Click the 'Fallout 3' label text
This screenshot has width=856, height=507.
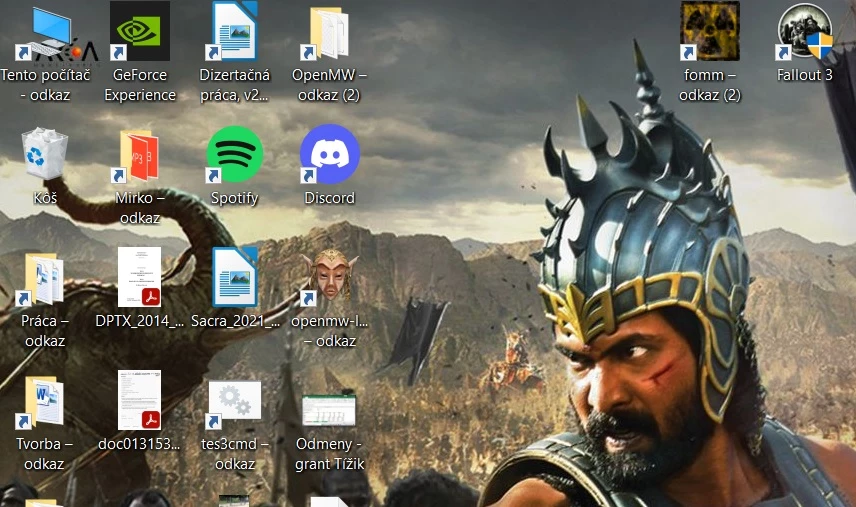click(x=805, y=75)
